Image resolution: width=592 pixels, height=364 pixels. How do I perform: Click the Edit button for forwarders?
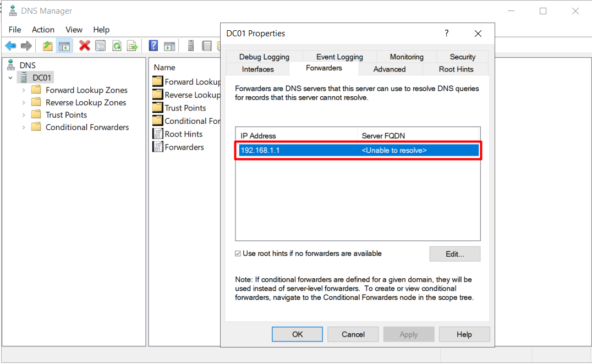coord(454,253)
